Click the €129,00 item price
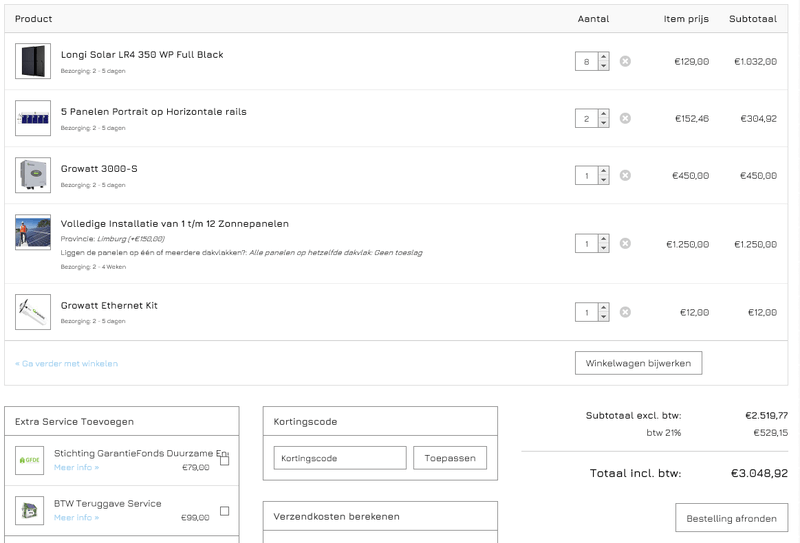800x543 pixels. pyautogui.click(x=691, y=62)
